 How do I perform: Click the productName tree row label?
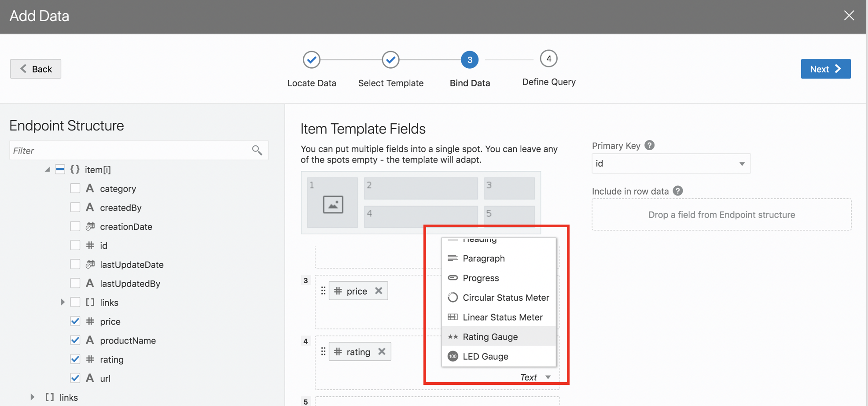point(128,340)
